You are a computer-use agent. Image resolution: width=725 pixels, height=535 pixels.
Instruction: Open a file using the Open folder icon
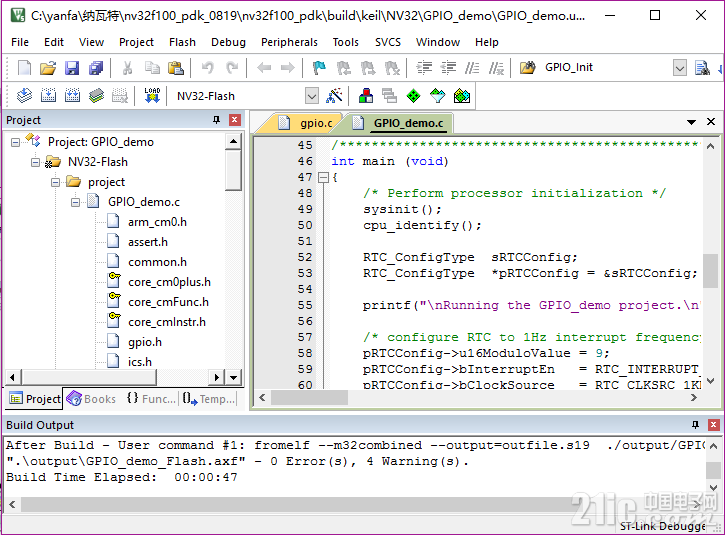tap(48, 68)
